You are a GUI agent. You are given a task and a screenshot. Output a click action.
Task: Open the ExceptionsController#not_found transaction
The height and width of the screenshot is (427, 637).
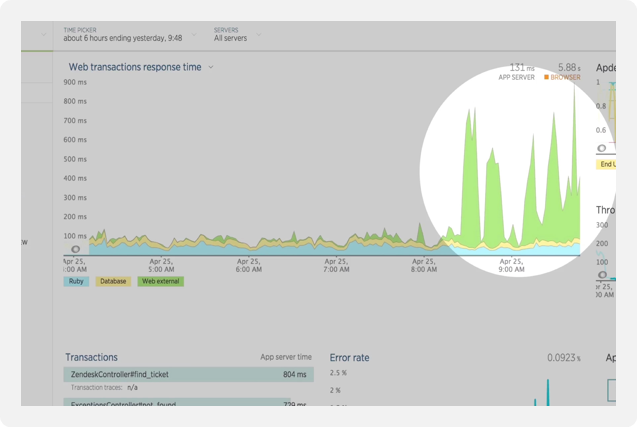pos(177,402)
